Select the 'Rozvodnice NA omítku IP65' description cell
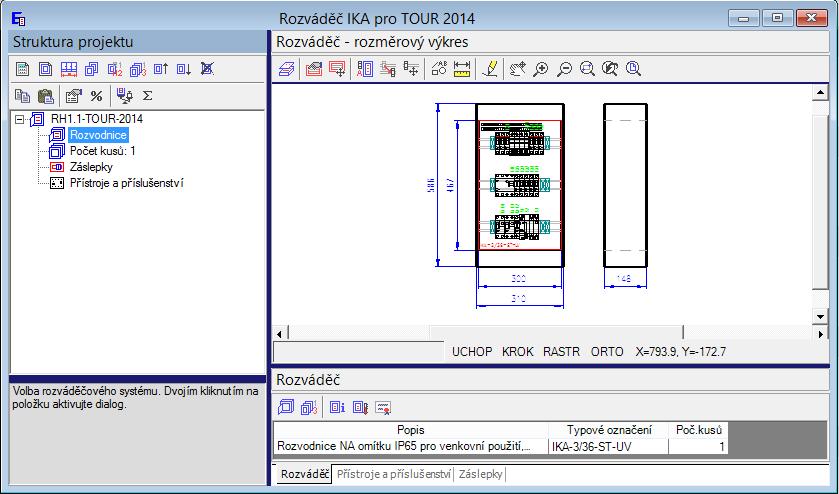The height and width of the screenshot is (494, 839). click(411, 446)
